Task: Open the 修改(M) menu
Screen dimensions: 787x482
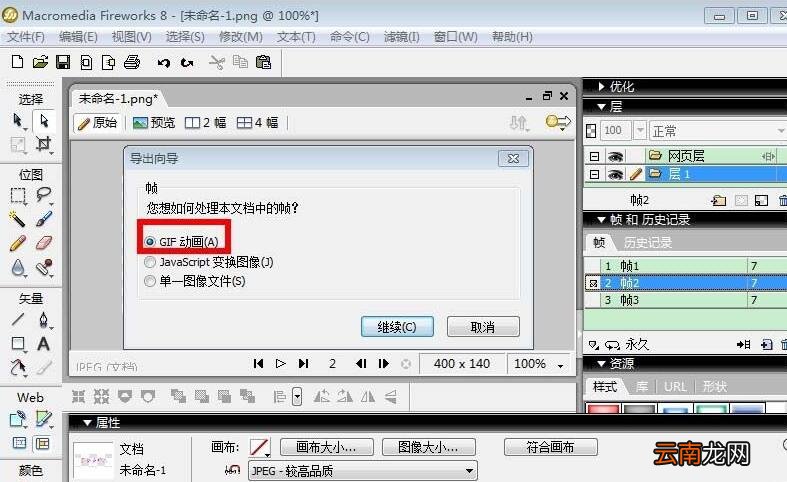Action: coord(240,37)
